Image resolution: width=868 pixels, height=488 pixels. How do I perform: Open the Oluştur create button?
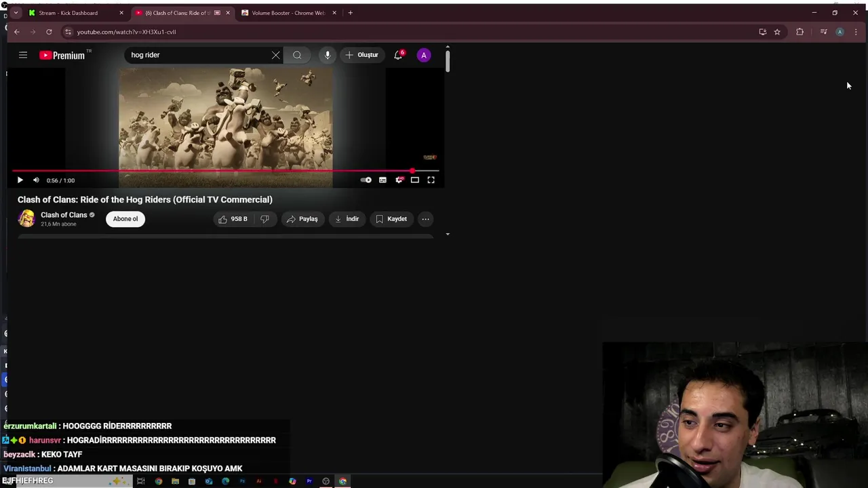point(361,55)
